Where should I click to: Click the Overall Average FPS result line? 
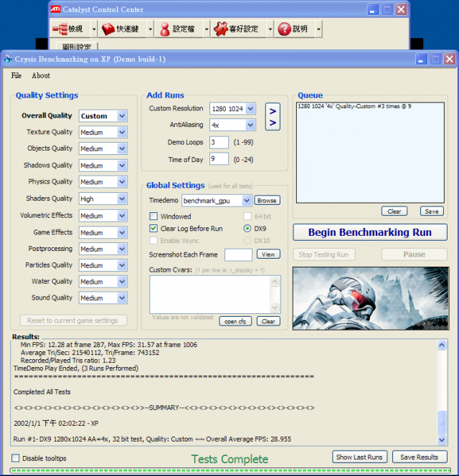[x=152, y=439]
